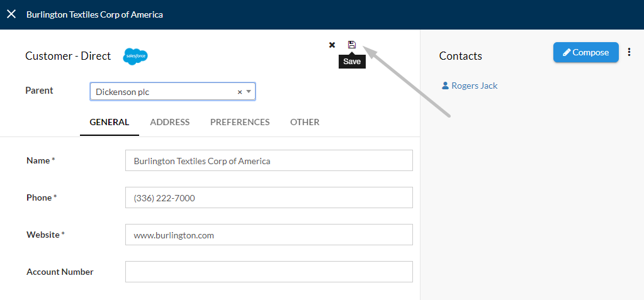The width and height of the screenshot is (644, 300).
Task: Click the Account Number label
Action: point(60,272)
